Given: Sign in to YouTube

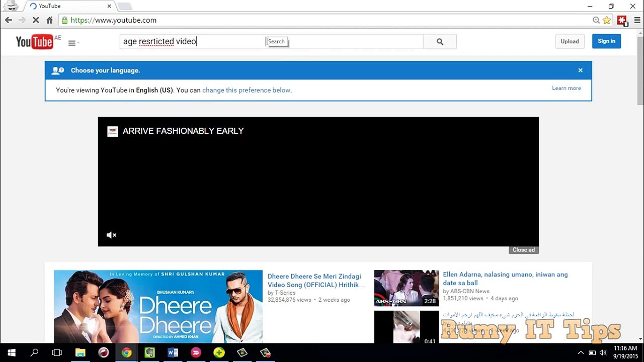Looking at the screenshot, I should (606, 41).
